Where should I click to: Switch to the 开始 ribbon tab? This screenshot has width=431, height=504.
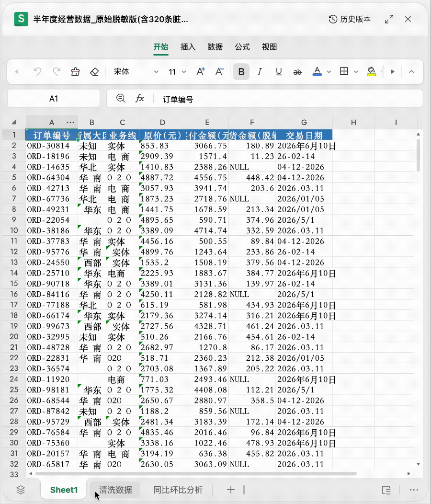coord(161,47)
